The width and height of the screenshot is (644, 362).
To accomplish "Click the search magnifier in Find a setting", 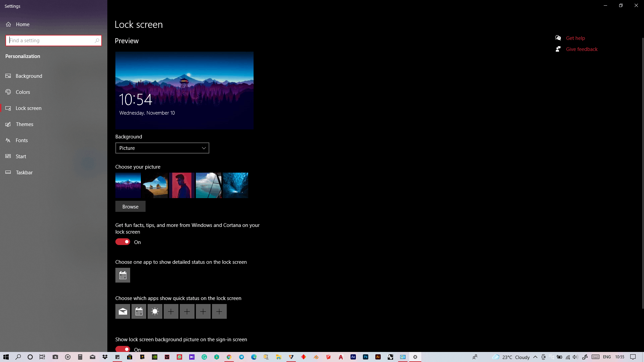I will pos(97,41).
